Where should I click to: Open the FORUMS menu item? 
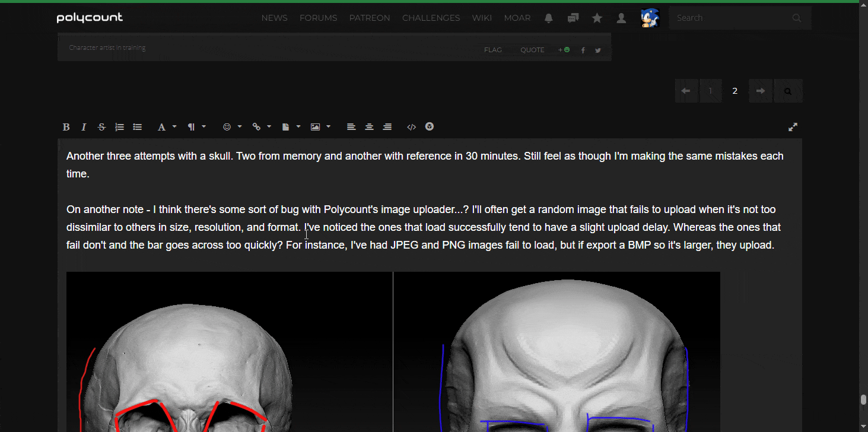(x=319, y=18)
